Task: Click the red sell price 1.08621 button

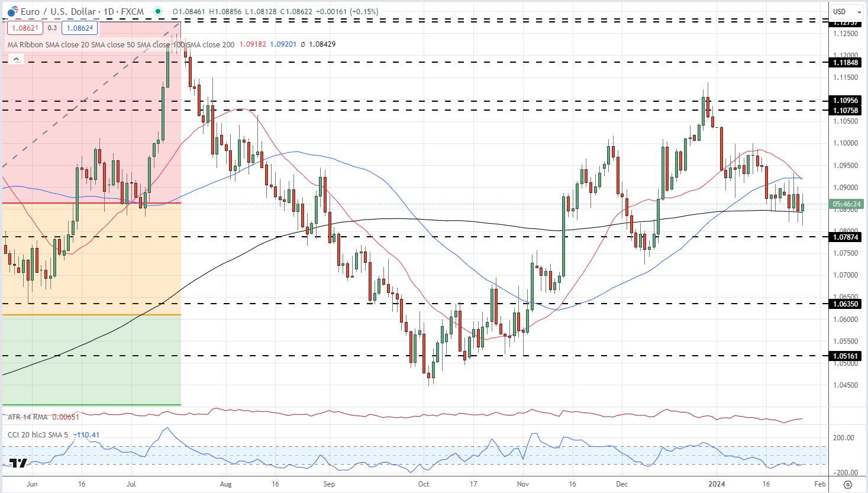Action: 25,28
